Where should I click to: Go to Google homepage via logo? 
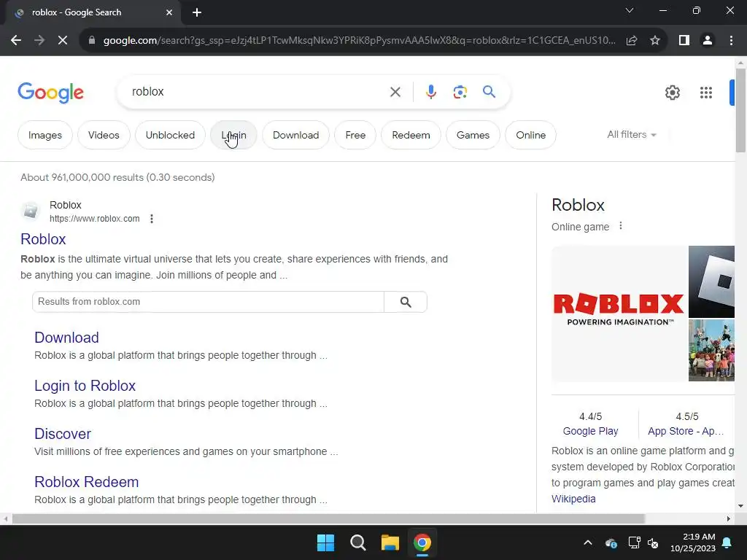click(x=50, y=93)
